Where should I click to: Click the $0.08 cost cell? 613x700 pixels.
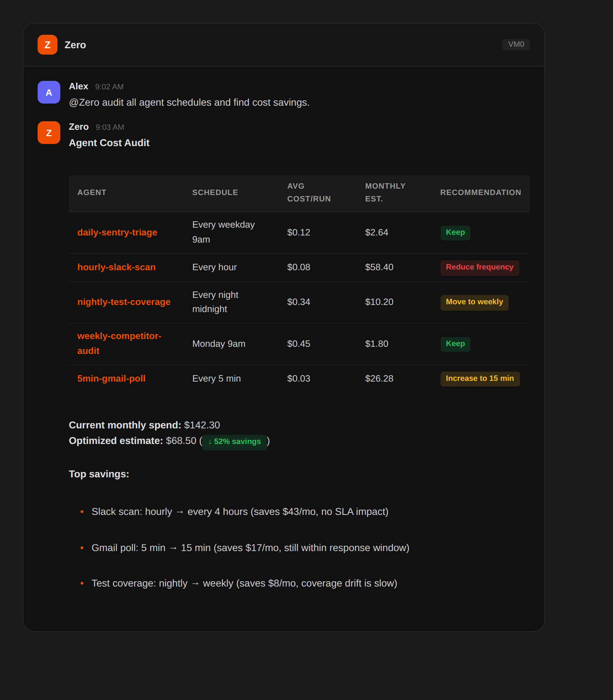299,267
